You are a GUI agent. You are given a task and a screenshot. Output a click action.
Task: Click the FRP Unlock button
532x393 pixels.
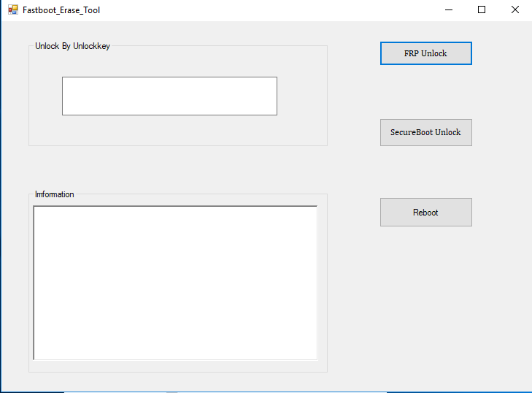(425, 53)
